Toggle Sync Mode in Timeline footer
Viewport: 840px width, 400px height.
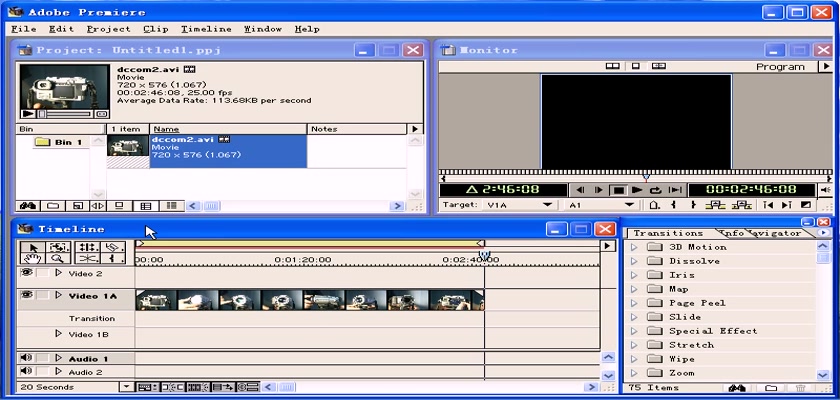248,387
